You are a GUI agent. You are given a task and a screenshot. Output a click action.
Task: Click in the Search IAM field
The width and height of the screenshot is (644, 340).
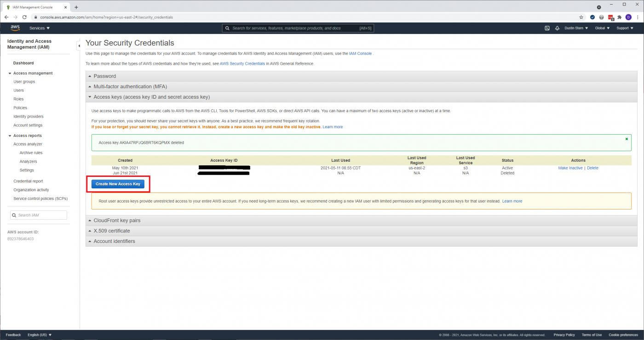pyautogui.click(x=39, y=215)
